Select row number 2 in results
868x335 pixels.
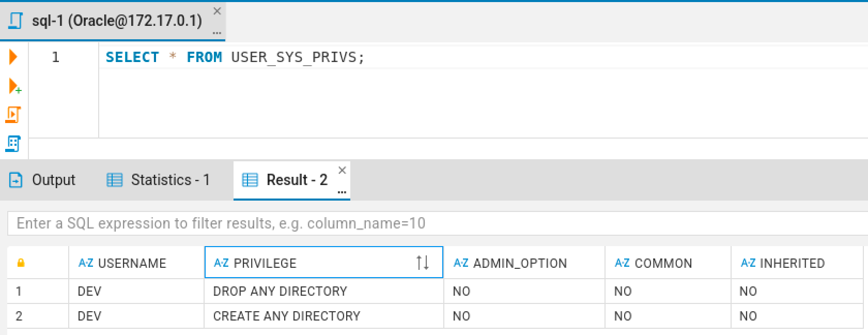(x=19, y=316)
